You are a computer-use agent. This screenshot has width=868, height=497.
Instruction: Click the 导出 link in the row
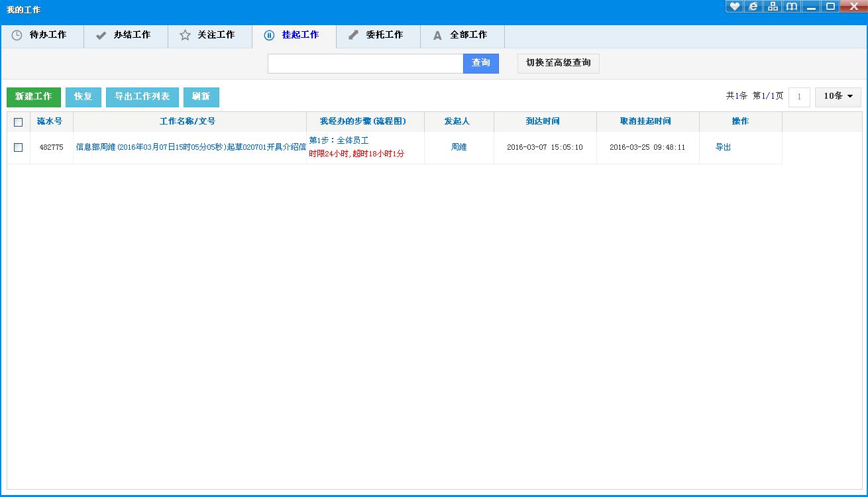point(723,147)
